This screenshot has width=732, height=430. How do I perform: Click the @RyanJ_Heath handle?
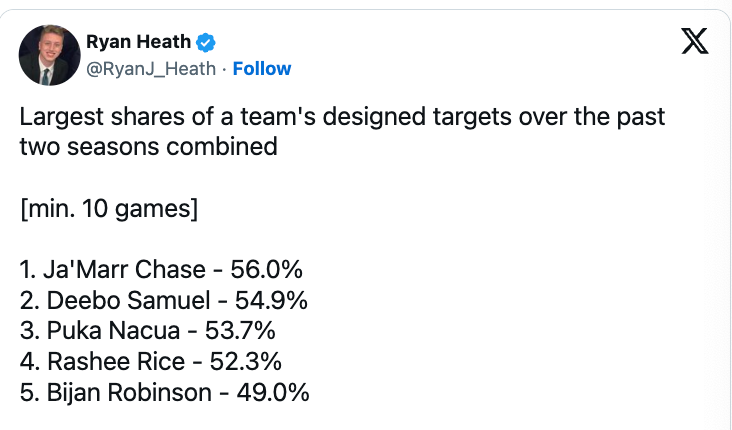coord(151,69)
